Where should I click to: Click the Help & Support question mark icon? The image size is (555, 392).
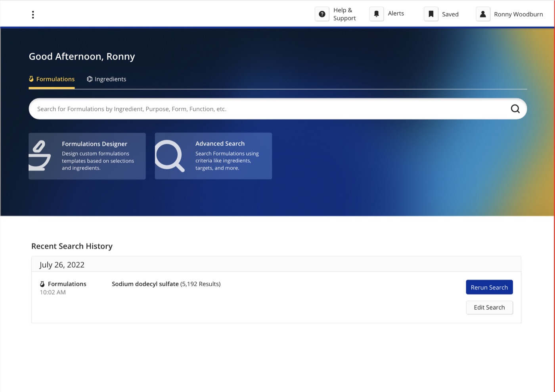[322, 14]
